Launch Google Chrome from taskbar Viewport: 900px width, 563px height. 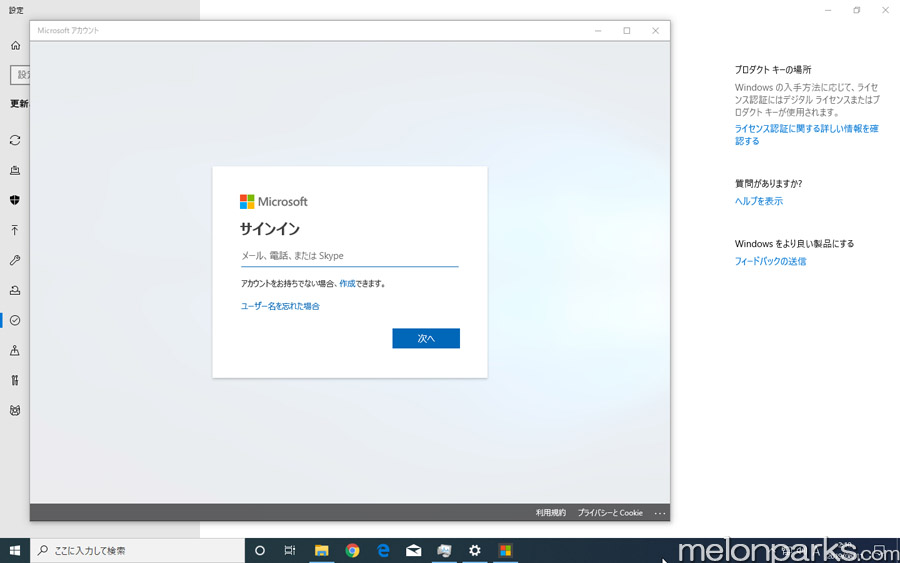coord(352,550)
